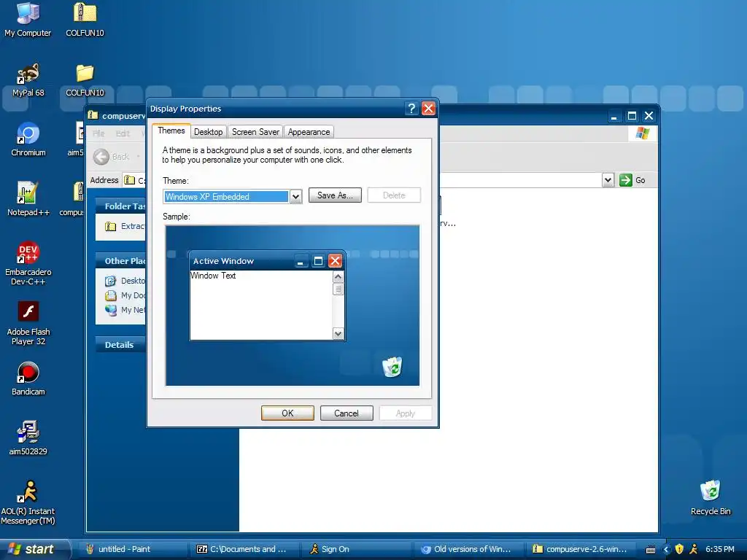This screenshot has height=560, width=747.
Task: Click the Extract files icon in Folder Tasks
Action: [x=111, y=226]
